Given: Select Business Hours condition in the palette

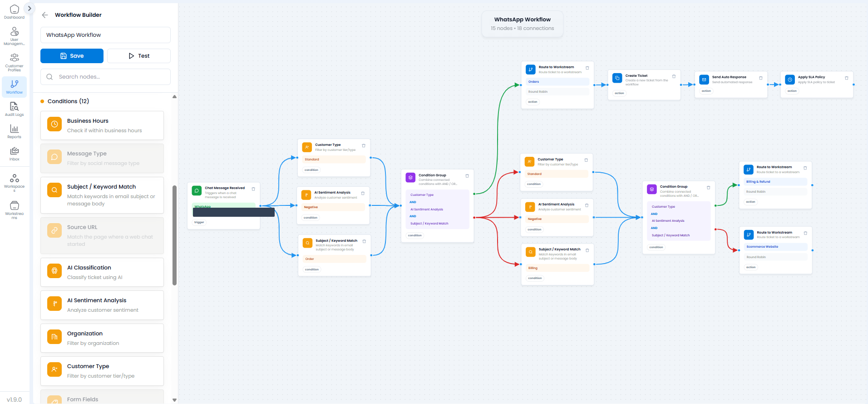Looking at the screenshot, I should tap(102, 125).
